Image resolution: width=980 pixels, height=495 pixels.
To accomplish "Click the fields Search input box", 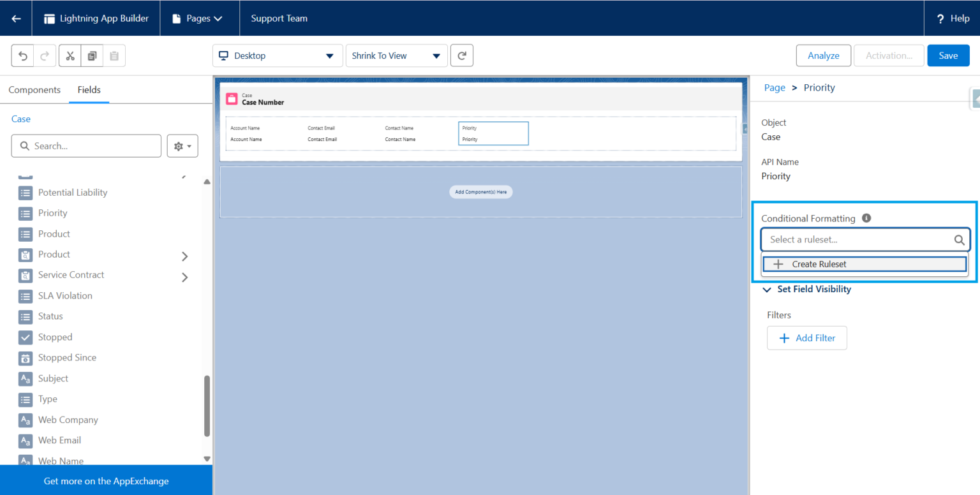I will click(86, 146).
